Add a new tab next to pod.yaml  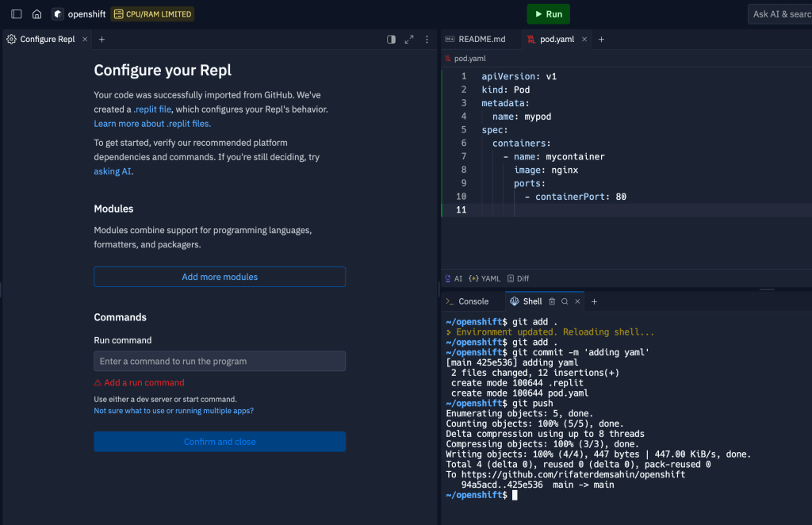pos(601,40)
